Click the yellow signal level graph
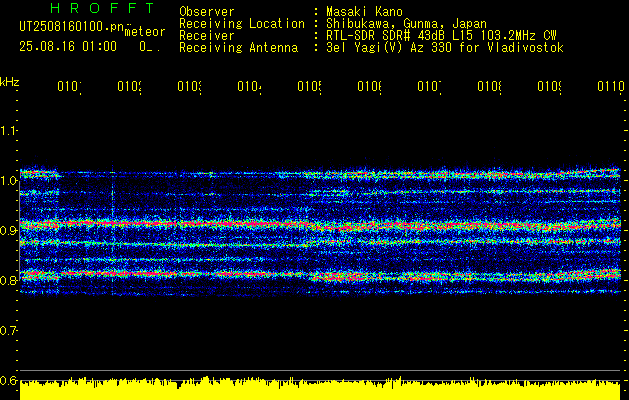 point(320,388)
